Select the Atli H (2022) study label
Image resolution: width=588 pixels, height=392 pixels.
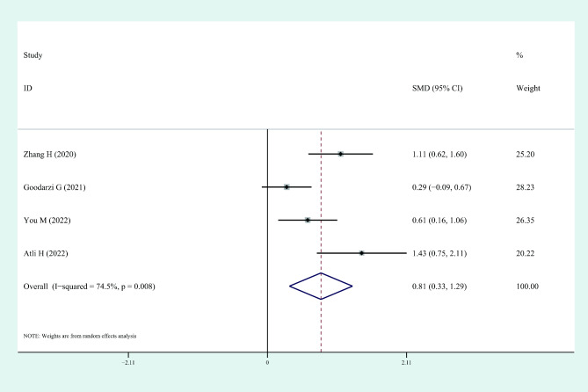click(x=46, y=253)
